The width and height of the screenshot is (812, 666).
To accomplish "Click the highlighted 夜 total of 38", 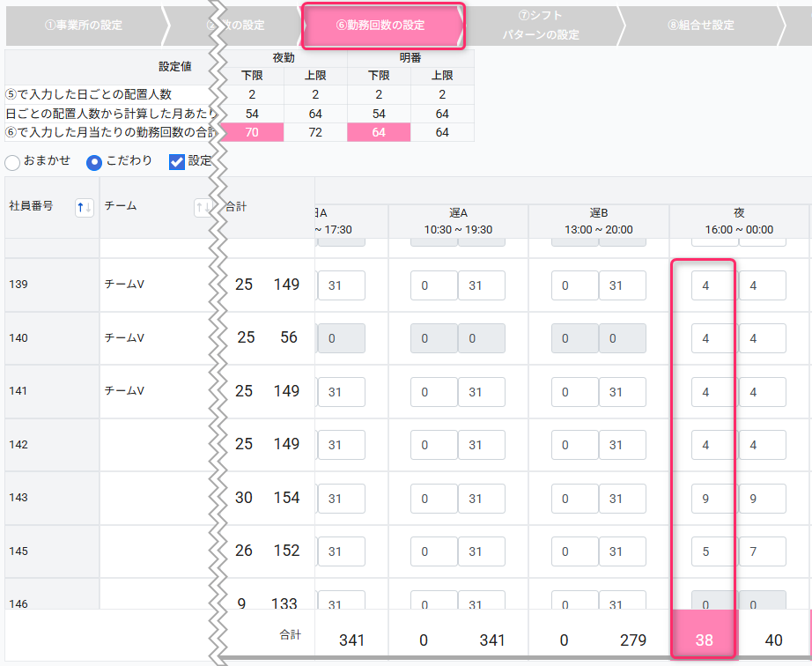I will pos(704,640).
